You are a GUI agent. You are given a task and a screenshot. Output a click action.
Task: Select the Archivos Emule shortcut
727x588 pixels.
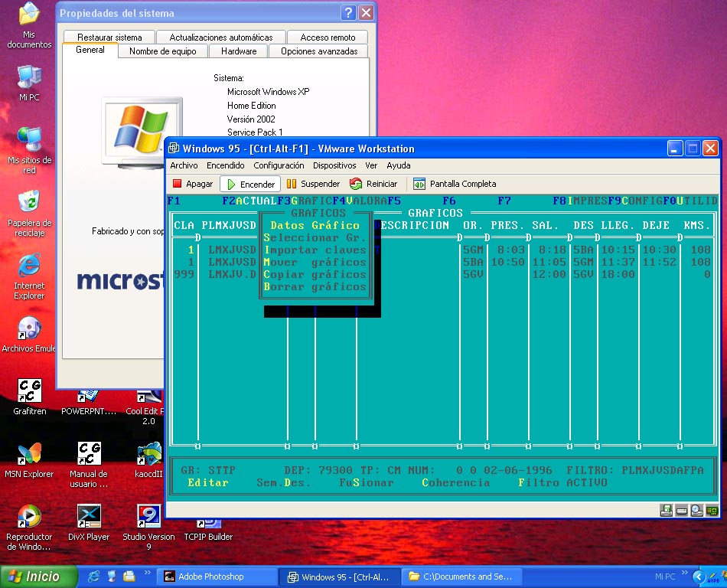click(29, 335)
